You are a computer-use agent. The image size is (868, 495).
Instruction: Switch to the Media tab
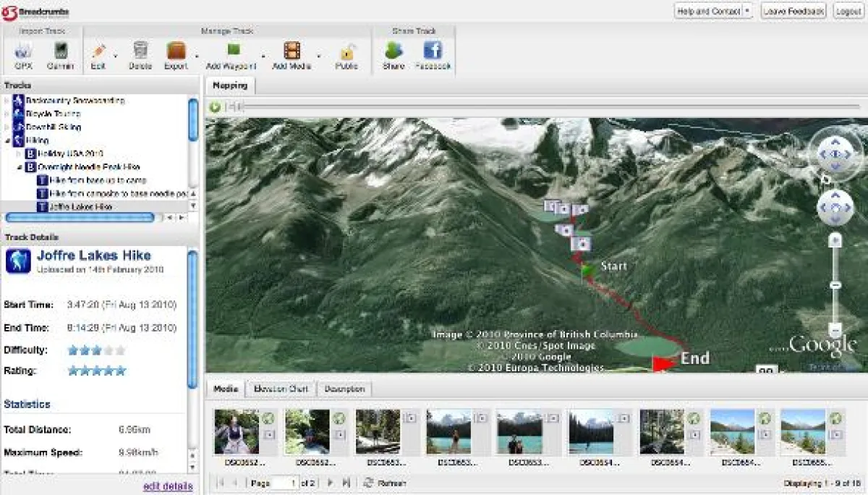226,389
